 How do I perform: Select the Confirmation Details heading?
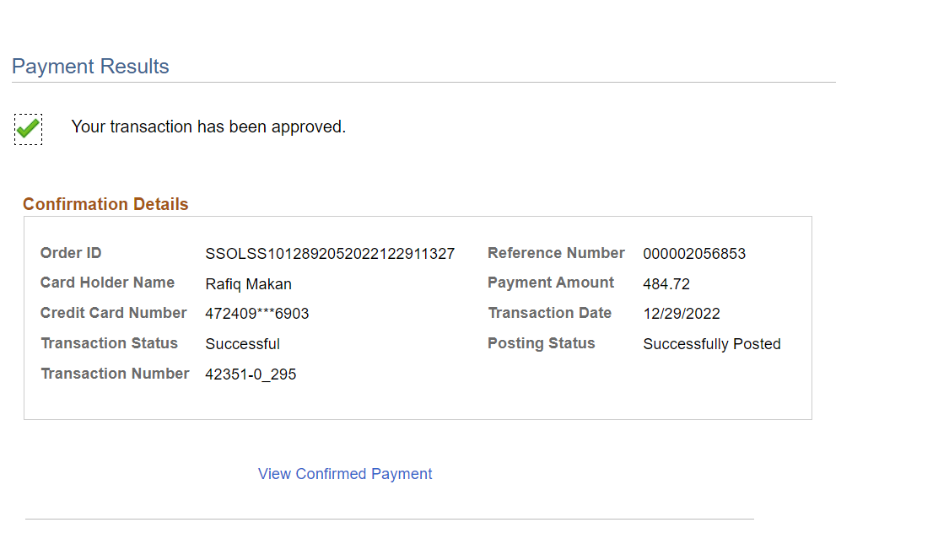(105, 204)
